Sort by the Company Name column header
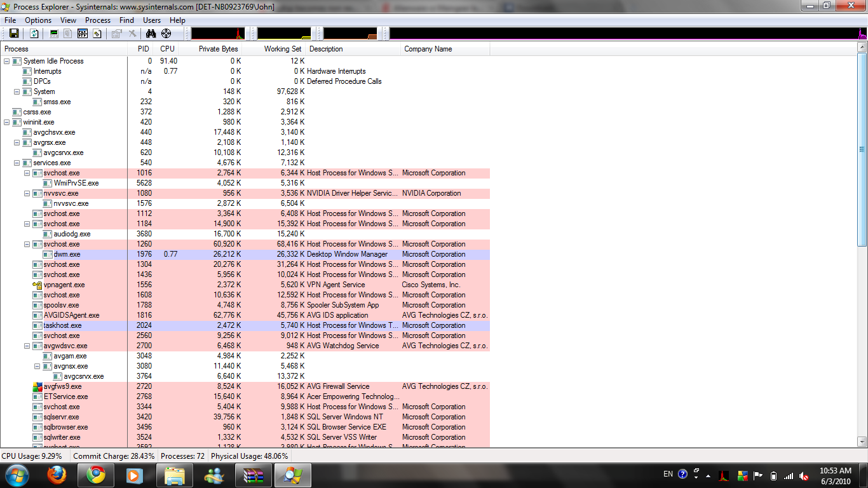Image resolution: width=868 pixels, height=488 pixels. coord(445,49)
